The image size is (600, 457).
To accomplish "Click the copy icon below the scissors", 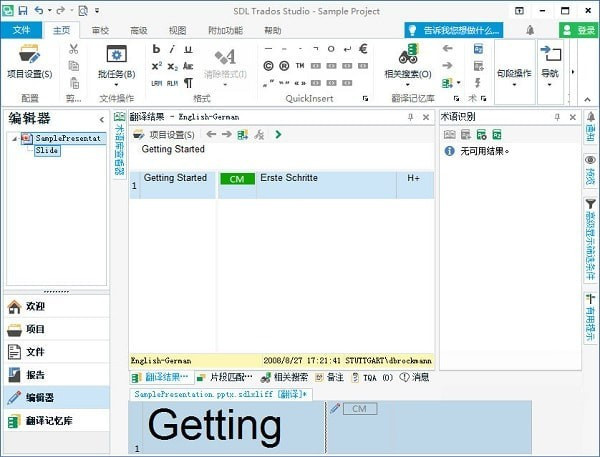I will point(73,66).
